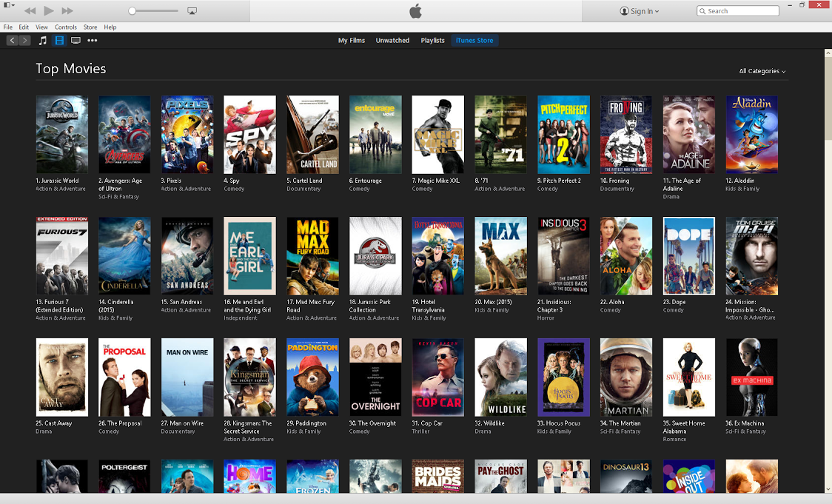832x504 pixels.
Task: Open the AirPlay output icon
Action: coord(192,10)
